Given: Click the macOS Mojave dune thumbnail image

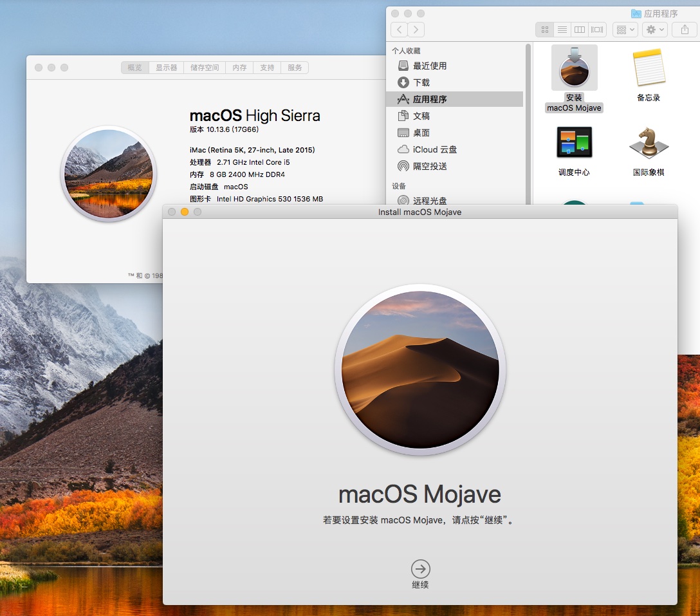Looking at the screenshot, I should click(419, 369).
